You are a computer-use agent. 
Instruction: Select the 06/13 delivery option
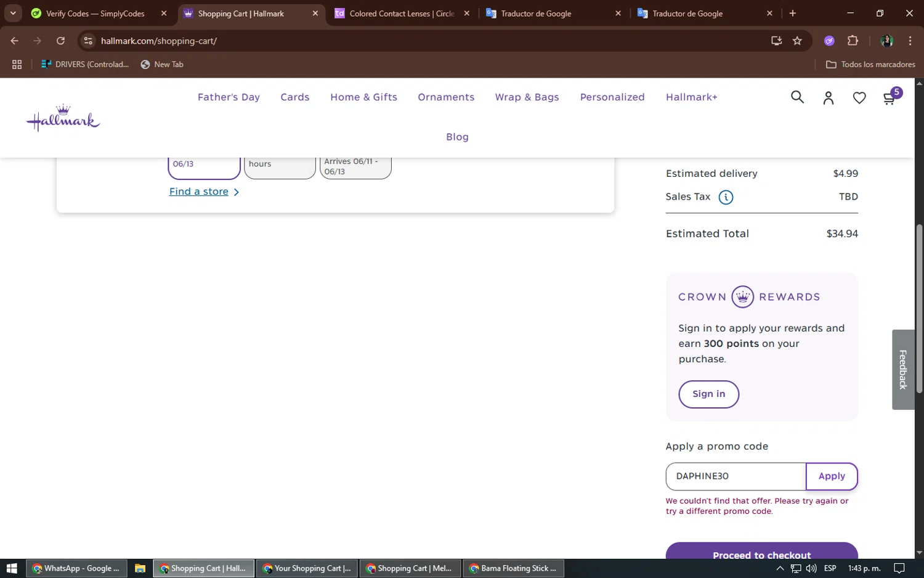click(204, 168)
